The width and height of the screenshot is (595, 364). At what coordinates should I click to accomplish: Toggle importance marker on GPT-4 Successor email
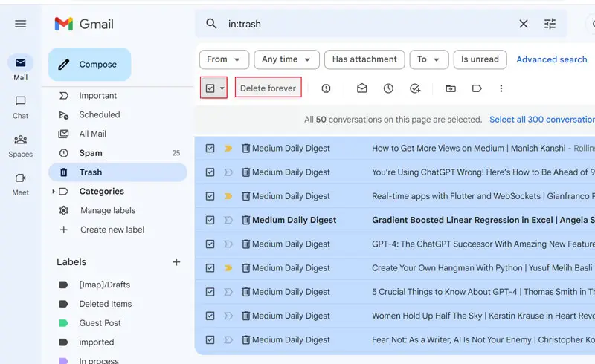(x=228, y=244)
